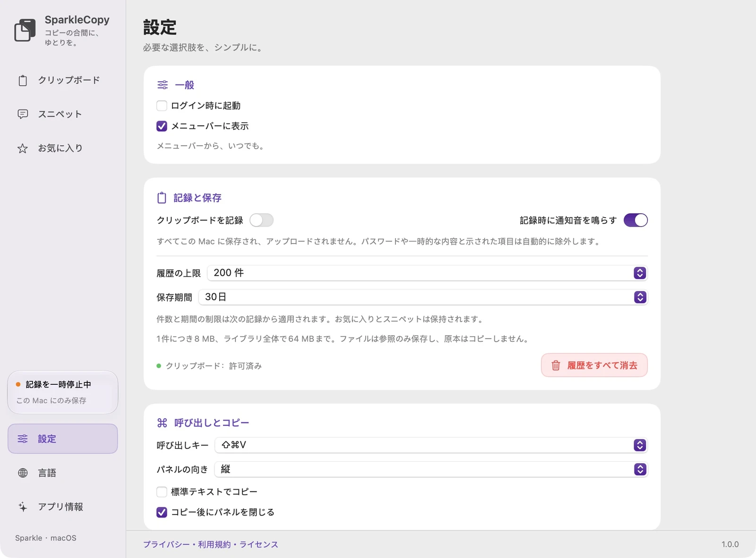Open 利用規約 link in footer
This screenshot has height=558, width=756.
coord(215,544)
